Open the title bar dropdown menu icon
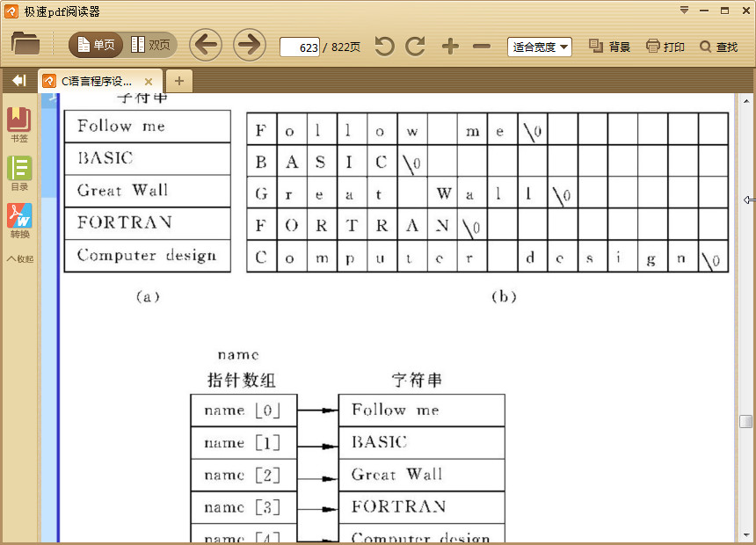 (684, 11)
